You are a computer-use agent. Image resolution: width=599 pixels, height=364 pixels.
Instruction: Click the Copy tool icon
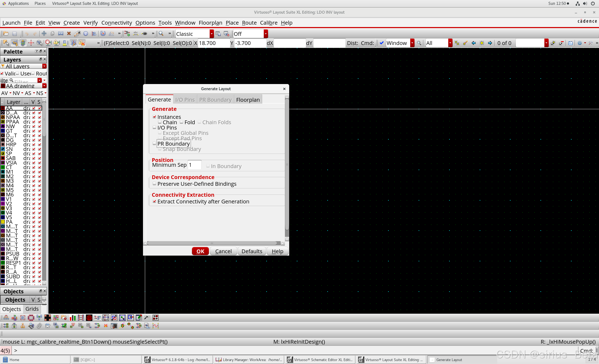coord(52,33)
